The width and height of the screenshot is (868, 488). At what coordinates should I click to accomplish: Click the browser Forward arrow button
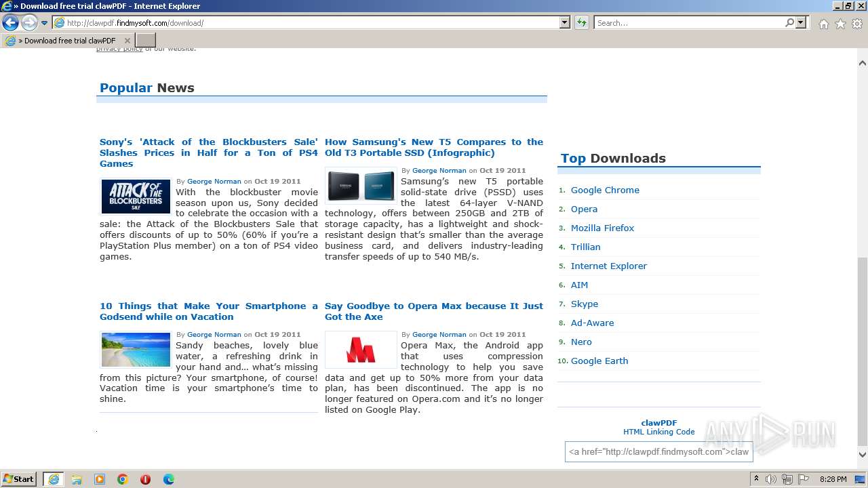pos(29,23)
